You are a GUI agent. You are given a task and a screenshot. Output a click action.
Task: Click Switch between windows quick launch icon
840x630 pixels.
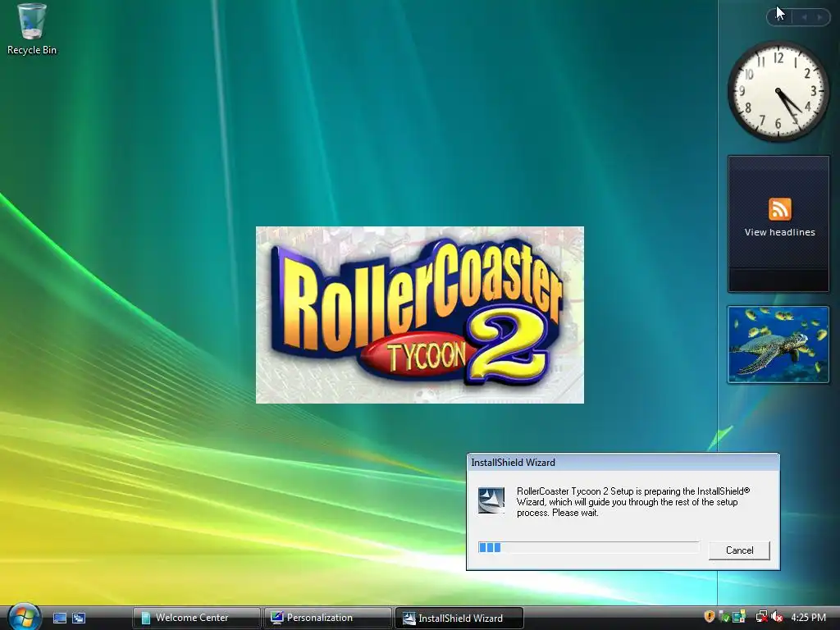point(79,618)
